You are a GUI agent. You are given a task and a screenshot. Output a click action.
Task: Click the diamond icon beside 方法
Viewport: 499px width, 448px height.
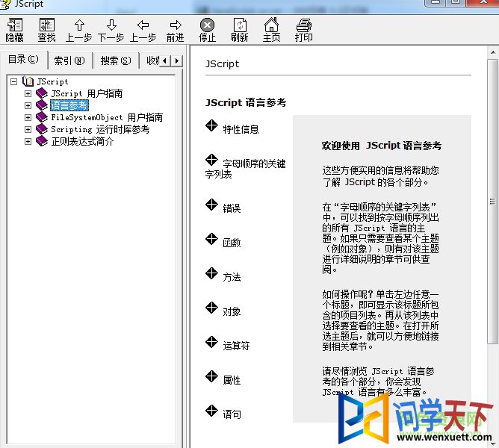(211, 273)
